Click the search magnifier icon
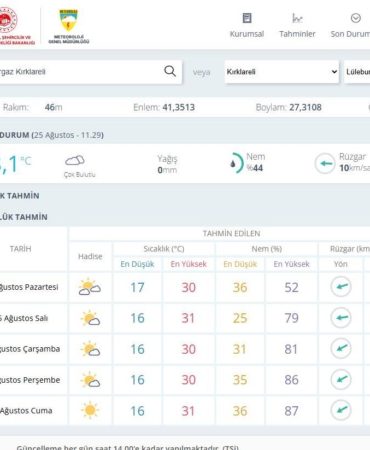Image resolution: width=370 pixels, height=450 pixels. coord(170,71)
